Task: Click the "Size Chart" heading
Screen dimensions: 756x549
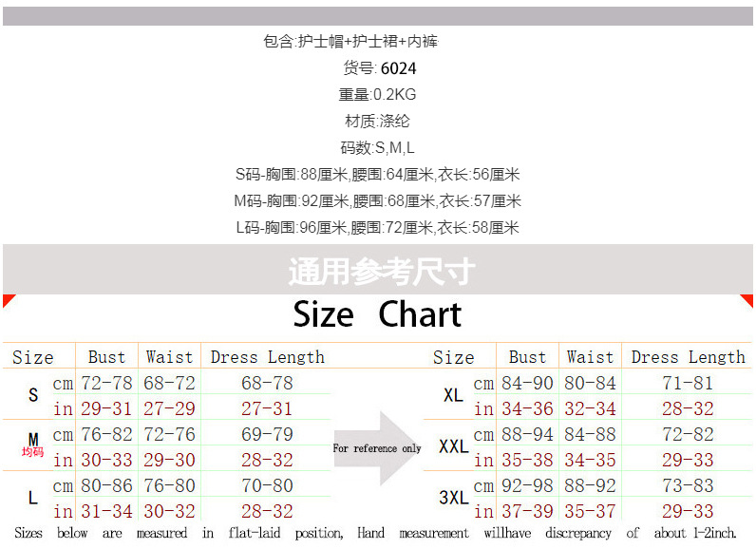Action: pos(377,314)
